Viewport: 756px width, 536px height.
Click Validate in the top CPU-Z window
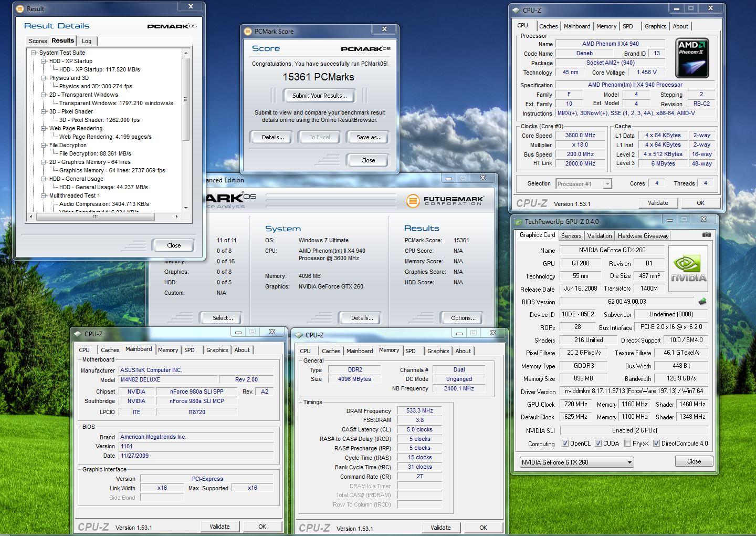click(x=658, y=203)
